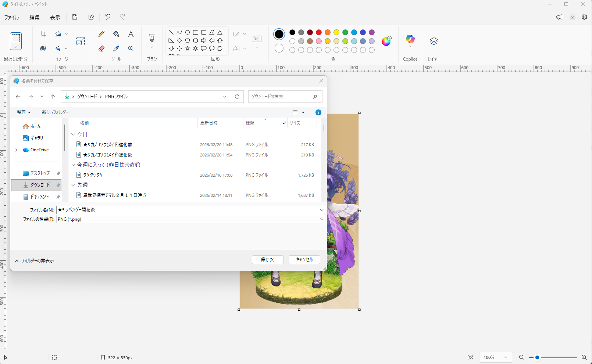Pick the green color swatch
Viewport: 592px width, 364px height.
[x=345, y=32]
